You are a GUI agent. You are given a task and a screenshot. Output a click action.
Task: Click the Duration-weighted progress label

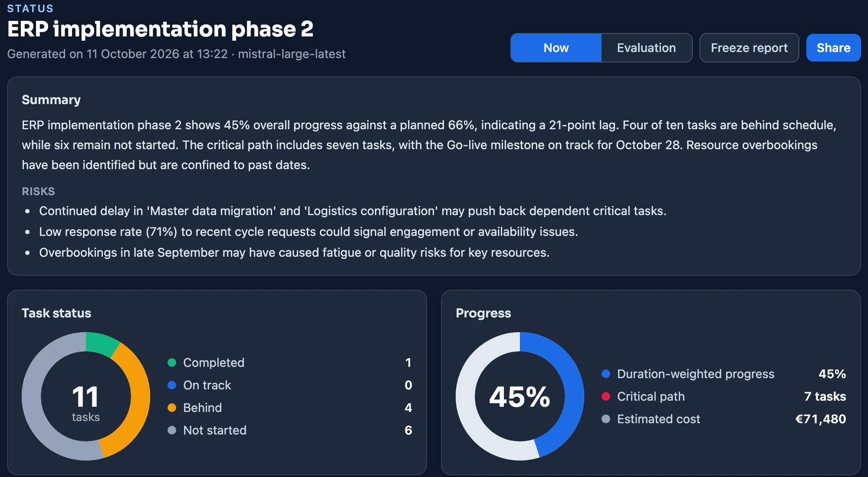[x=696, y=374]
